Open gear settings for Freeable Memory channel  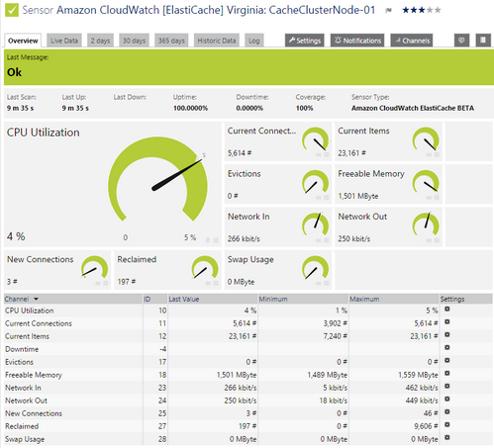pyautogui.click(x=447, y=374)
